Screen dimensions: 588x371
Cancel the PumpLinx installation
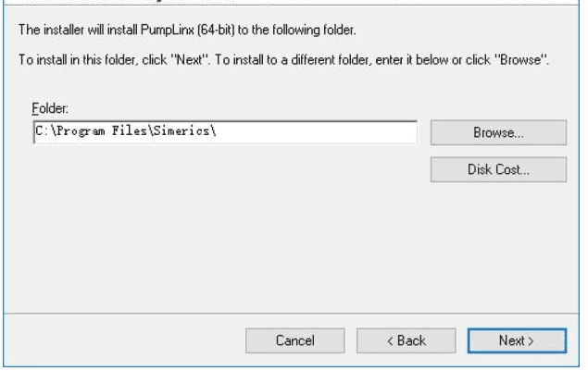click(294, 340)
